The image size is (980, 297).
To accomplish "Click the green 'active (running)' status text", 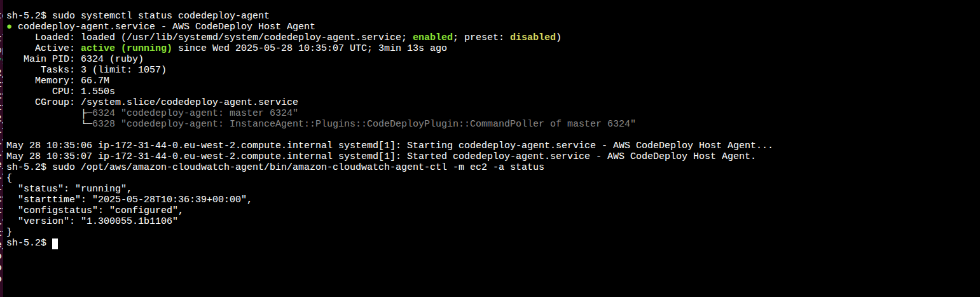I will [x=127, y=48].
